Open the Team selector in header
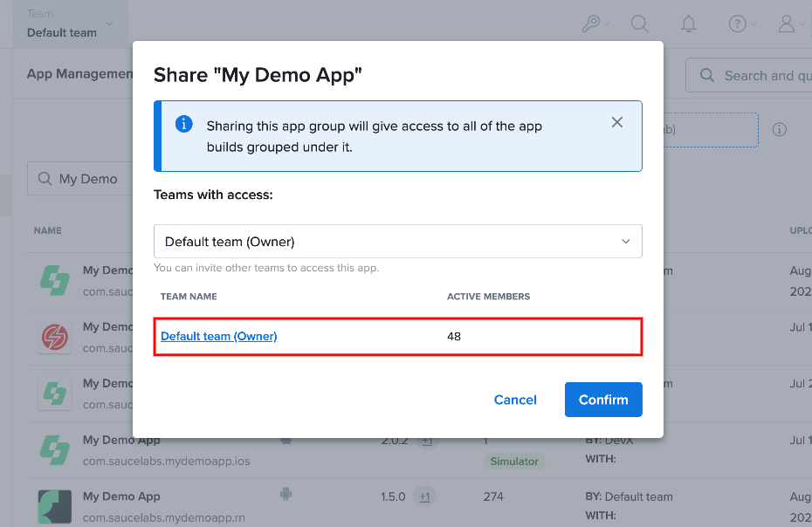The height and width of the screenshot is (527, 812). pyautogui.click(x=70, y=24)
